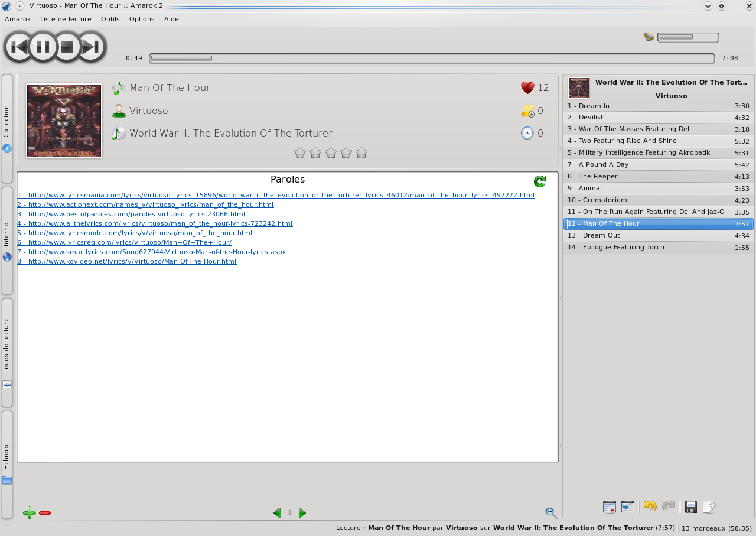Seek within the track progress bar
The image size is (756, 536).
tap(432, 58)
